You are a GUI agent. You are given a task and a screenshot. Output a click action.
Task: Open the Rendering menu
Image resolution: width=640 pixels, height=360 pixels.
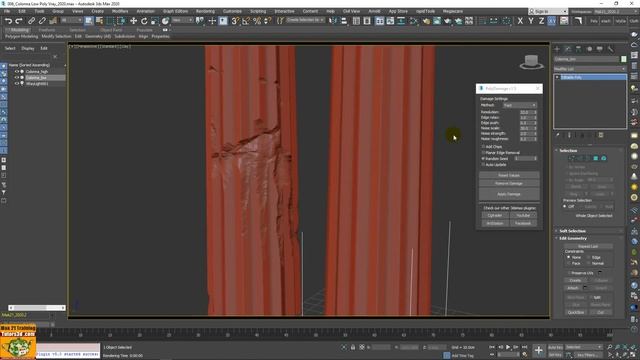205,11
